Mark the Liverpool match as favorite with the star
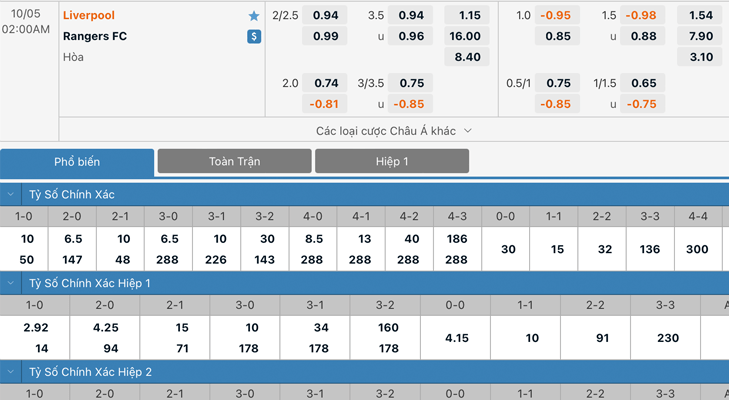729x400 pixels. (254, 16)
